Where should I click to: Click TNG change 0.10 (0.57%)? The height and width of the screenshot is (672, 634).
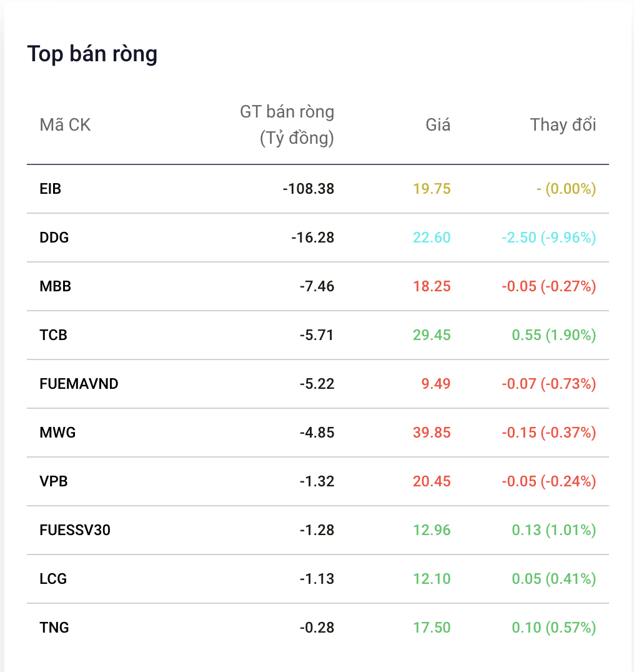(x=554, y=628)
